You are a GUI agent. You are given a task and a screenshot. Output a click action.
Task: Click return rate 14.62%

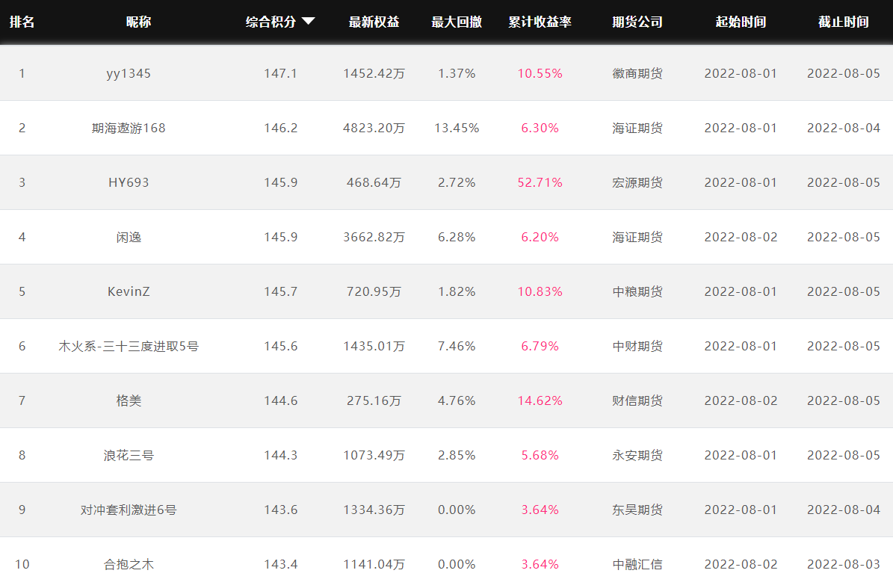(x=540, y=400)
